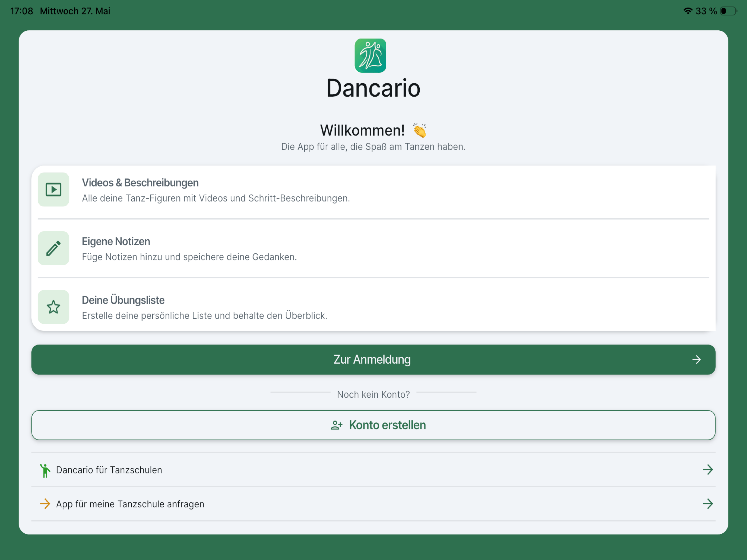
Task: Click text 'Füge Notizen hinzu und speichere deine Gedanken.'
Action: 189,257
